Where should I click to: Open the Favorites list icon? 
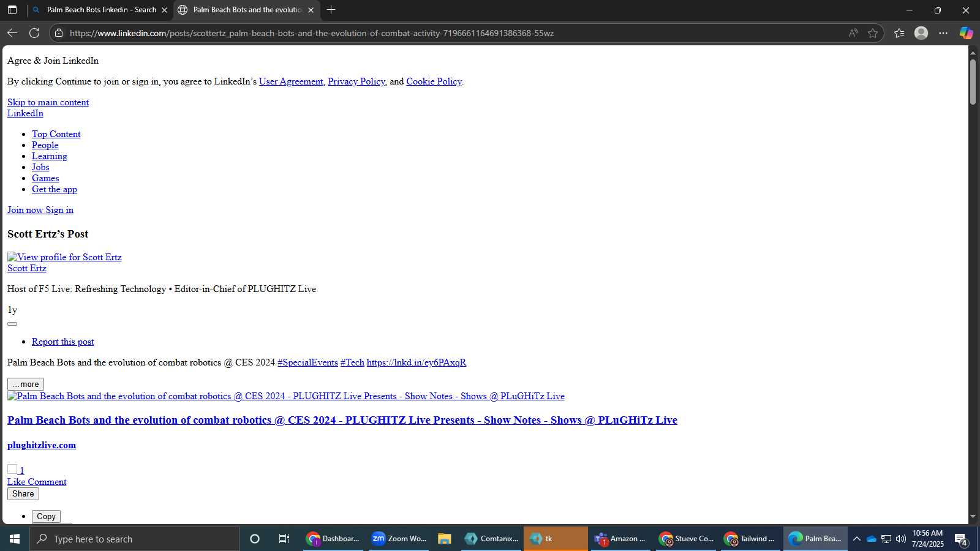(899, 33)
